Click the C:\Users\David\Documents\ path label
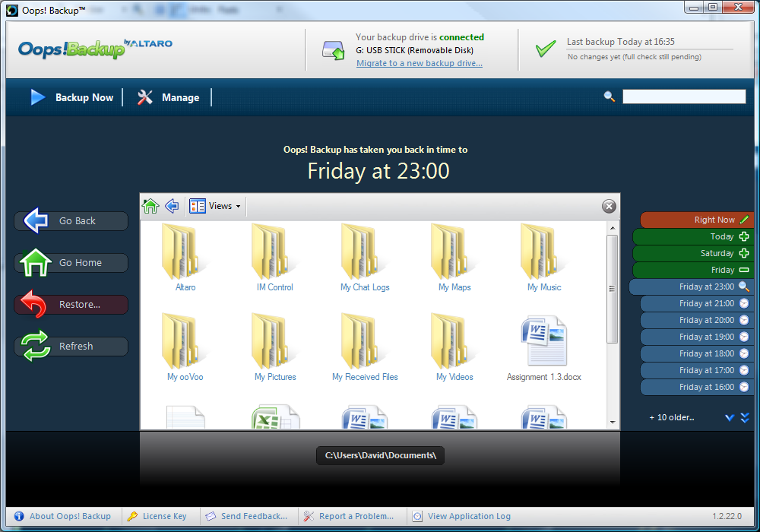The height and width of the screenshot is (532, 760). [x=381, y=455]
